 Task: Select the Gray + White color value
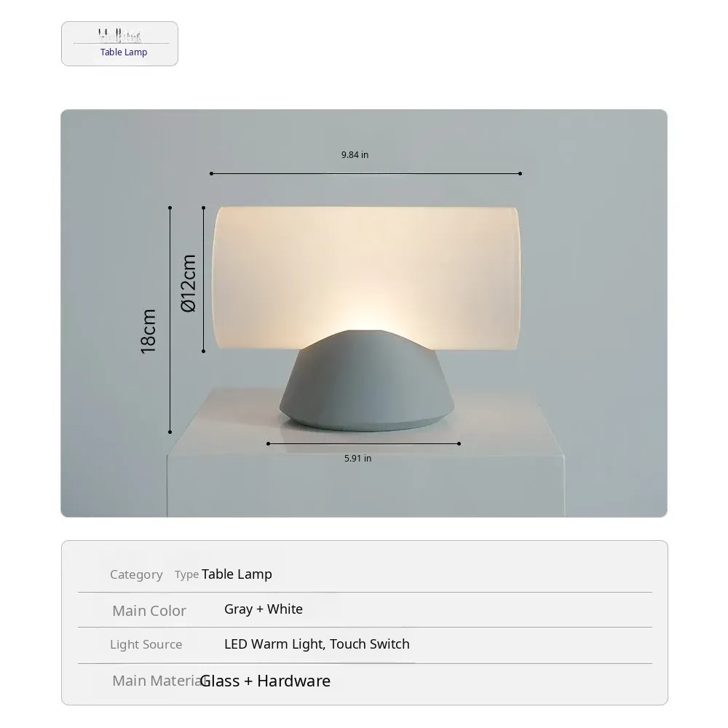(x=264, y=609)
